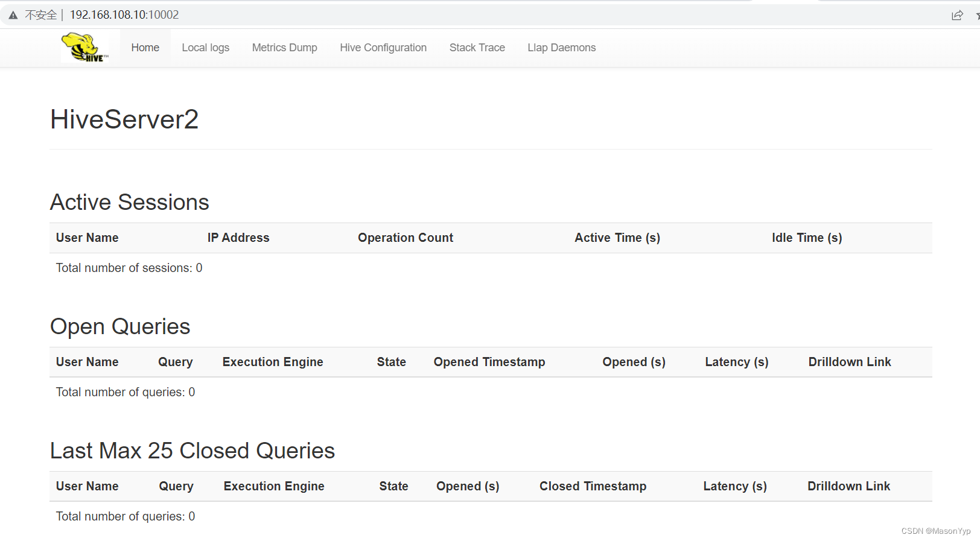Click total queries count under Closed Queries
This screenshot has width=980, height=541.
coord(126,516)
